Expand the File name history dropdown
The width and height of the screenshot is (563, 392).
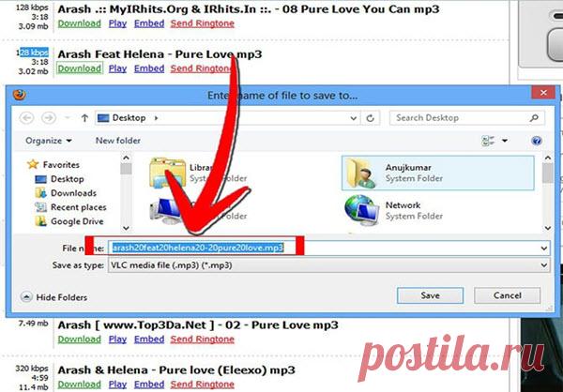coord(542,248)
